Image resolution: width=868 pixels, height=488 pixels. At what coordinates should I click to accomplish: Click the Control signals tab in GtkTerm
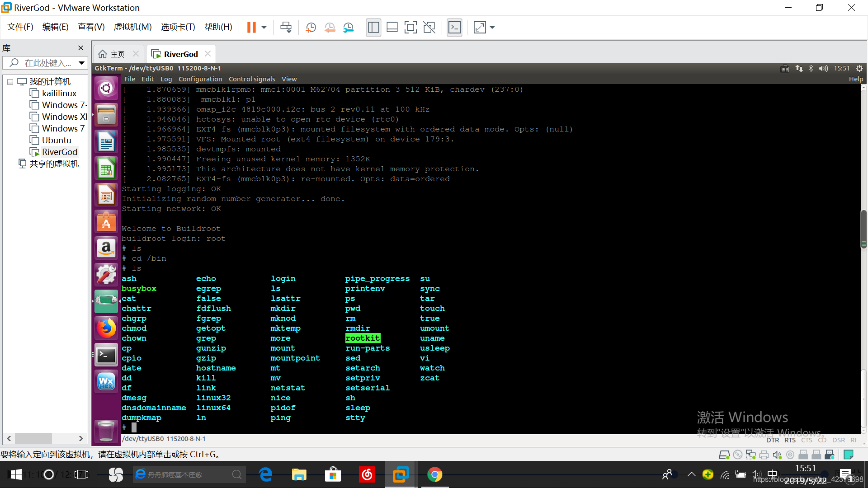(x=251, y=79)
